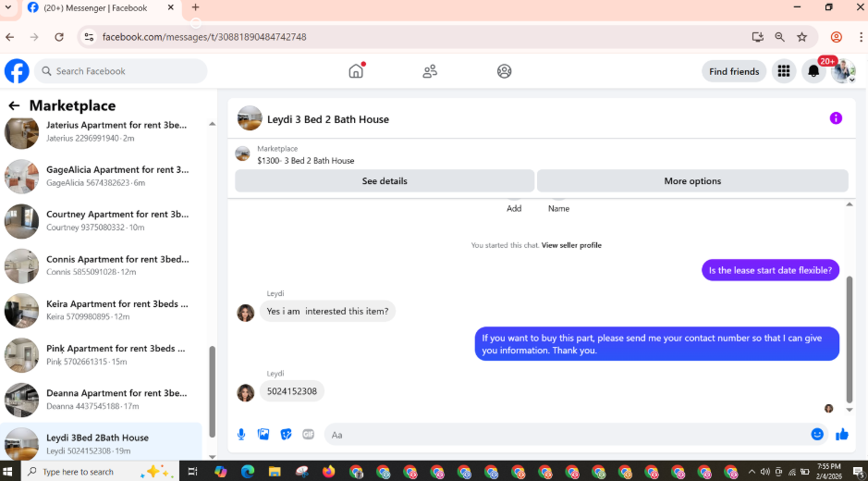Open the Jaterius Apartment for rent chat
The width and height of the screenshot is (868, 481).
(102, 131)
